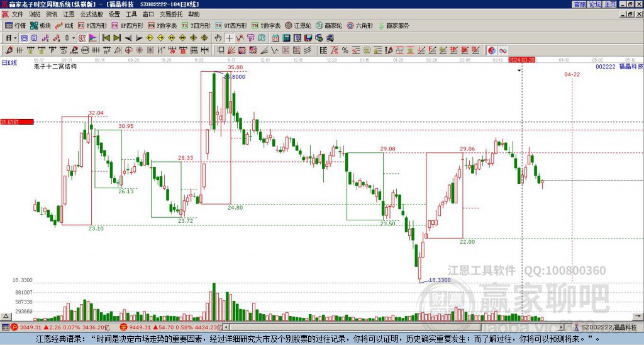Image resolution: width=644 pixels, height=345 pixels.
Task: Click the up-triangle button at bottom-left
Action: coord(6,316)
